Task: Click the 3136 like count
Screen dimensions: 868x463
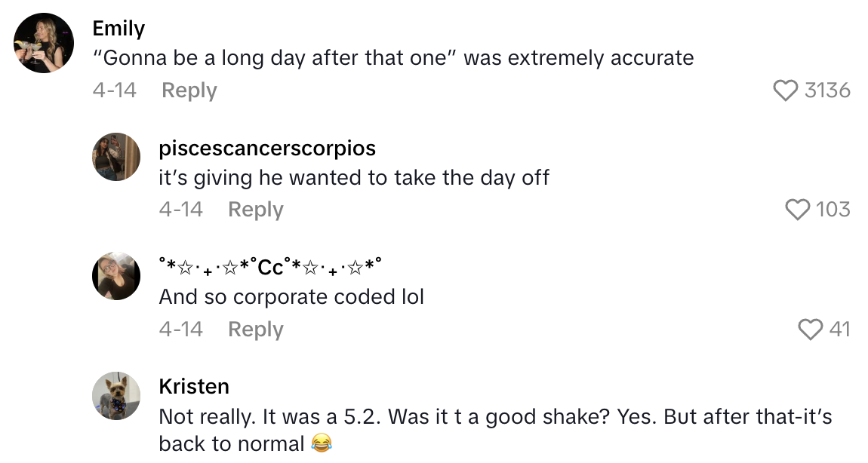Action: (x=826, y=90)
